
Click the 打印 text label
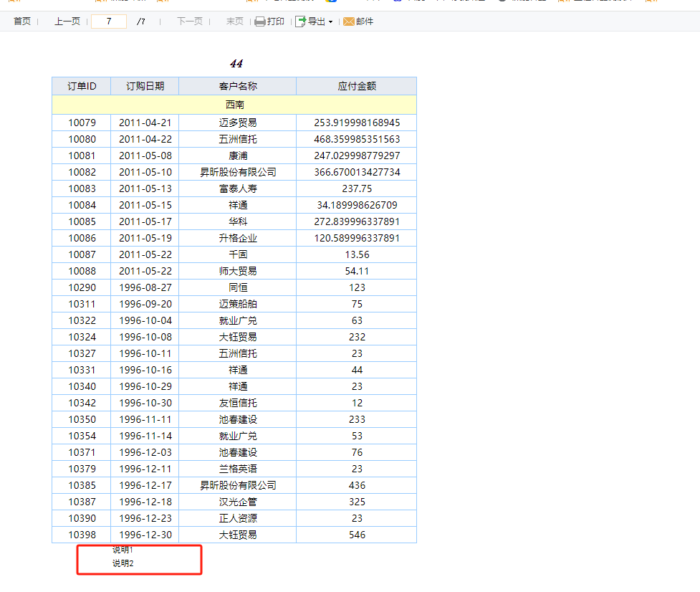coord(275,22)
